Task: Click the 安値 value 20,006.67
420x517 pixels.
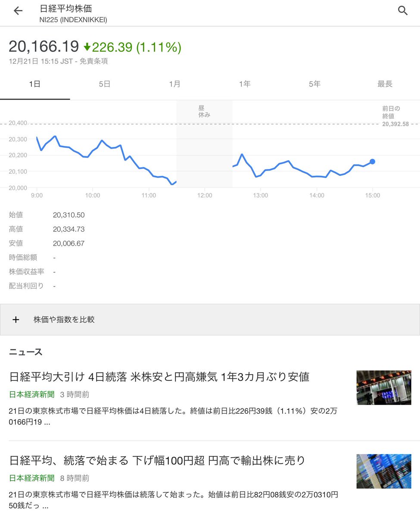Action: (x=68, y=243)
